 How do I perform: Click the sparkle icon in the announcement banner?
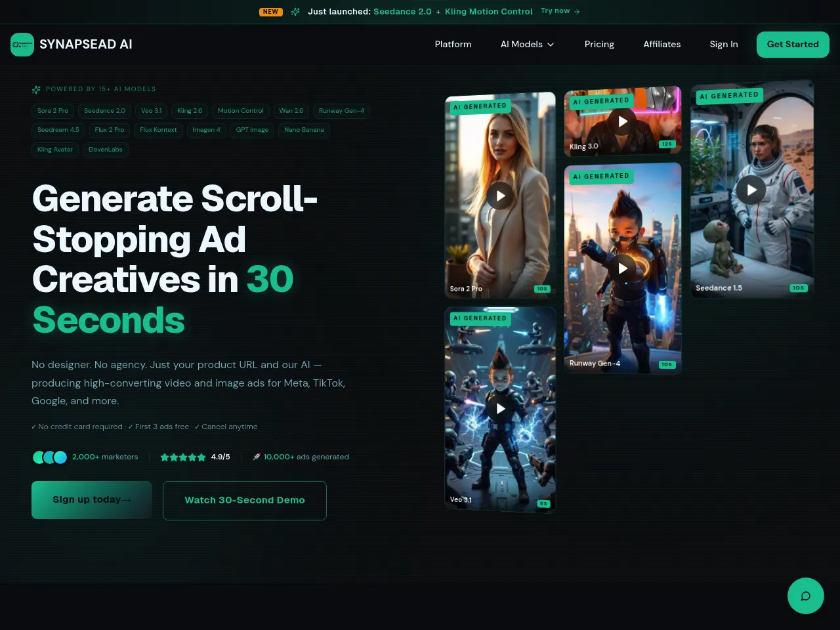(x=295, y=12)
